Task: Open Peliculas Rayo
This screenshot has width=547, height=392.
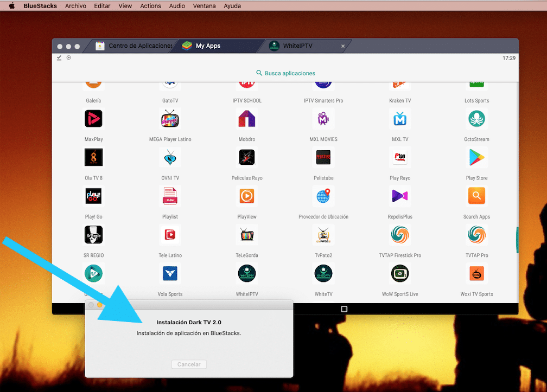Action: (x=247, y=157)
